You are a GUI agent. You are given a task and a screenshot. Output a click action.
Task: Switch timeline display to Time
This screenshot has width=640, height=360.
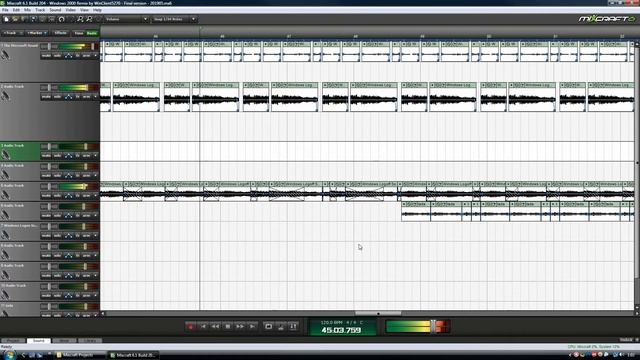click(78, 33)
